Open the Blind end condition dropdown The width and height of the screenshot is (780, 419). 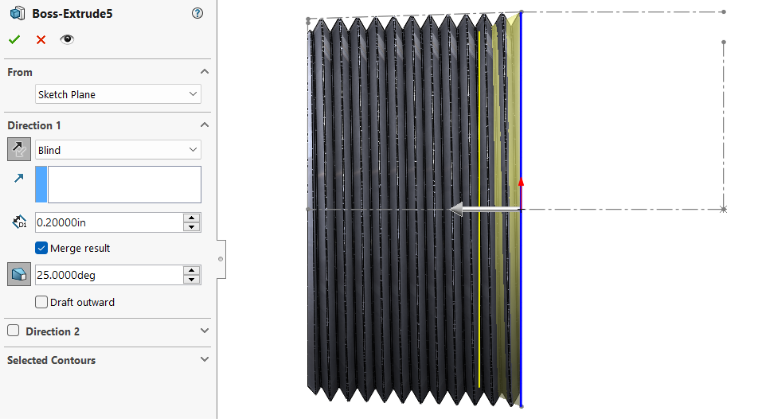point(118,149)
